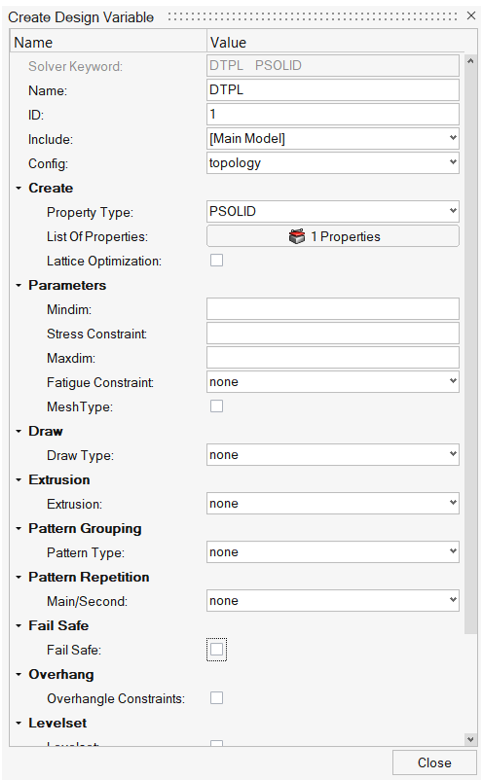Viewport: 481px width, 780px height.
Task: Click the Name field containing DTPL
Action: pos(333,90)
